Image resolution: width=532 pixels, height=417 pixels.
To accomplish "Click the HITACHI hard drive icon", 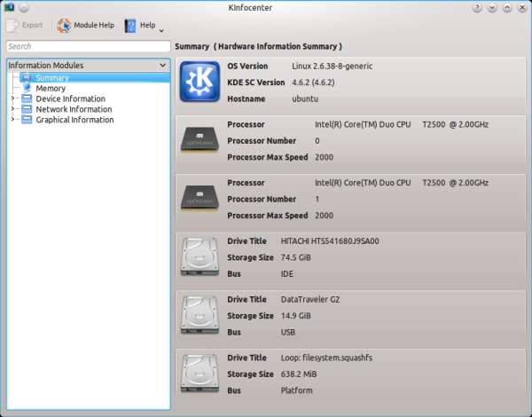I will 200,257.
